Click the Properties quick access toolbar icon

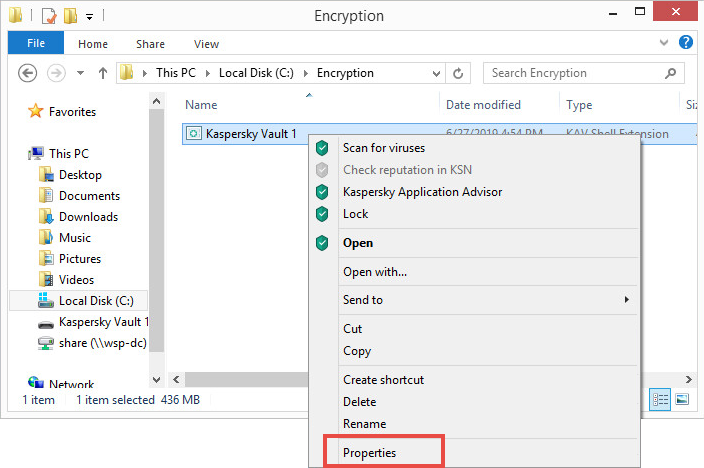pyautogui.click(x=49, y=16)
